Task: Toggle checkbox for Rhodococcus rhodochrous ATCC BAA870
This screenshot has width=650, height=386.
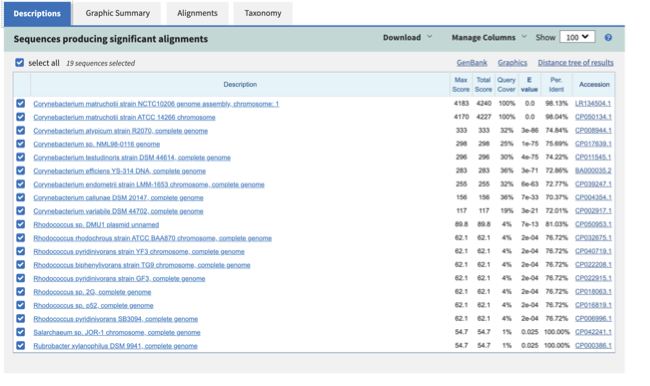Action: pos(20,238)
